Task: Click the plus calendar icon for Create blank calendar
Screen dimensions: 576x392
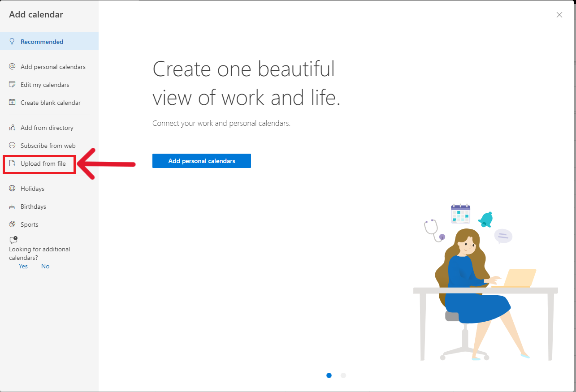Action: coord(12,102)
